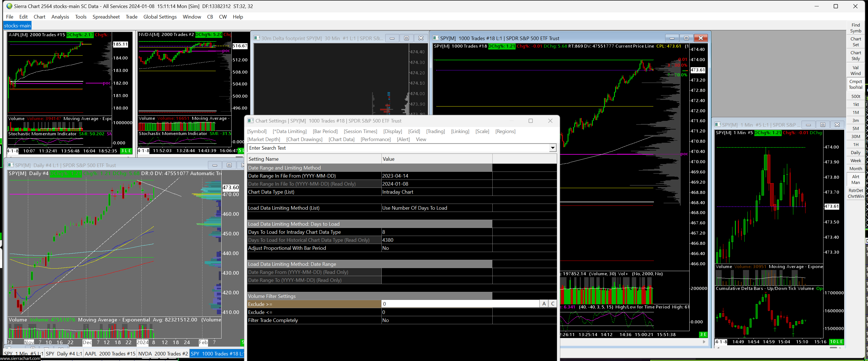Open the Alrt Man toolbar button

coord(855,180)
